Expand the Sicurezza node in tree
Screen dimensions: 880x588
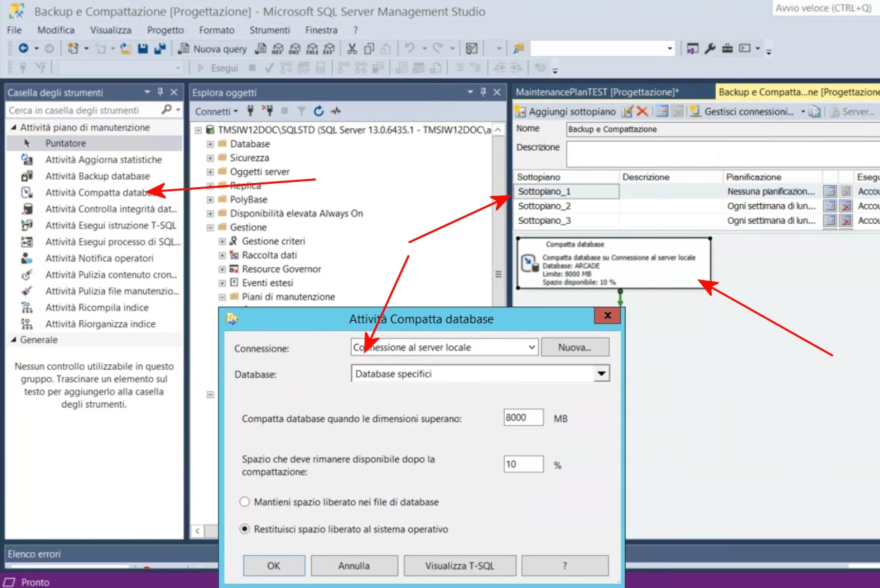[x=210, y=158]
